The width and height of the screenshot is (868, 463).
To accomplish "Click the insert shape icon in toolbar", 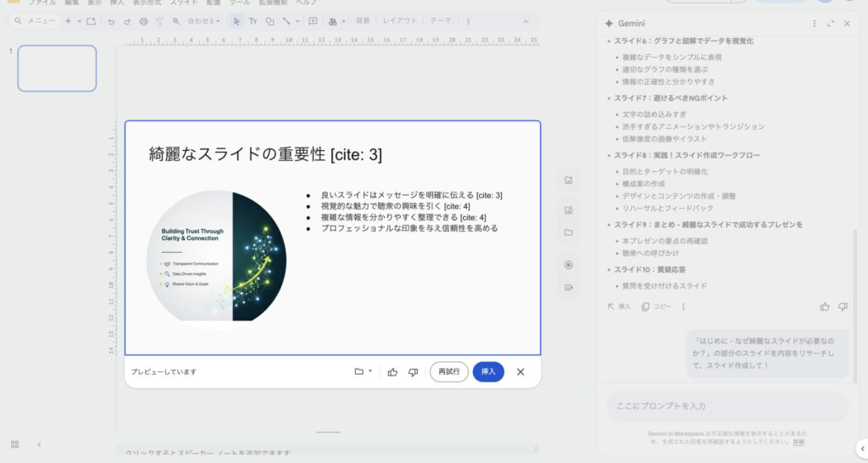I will pos(270,20).
